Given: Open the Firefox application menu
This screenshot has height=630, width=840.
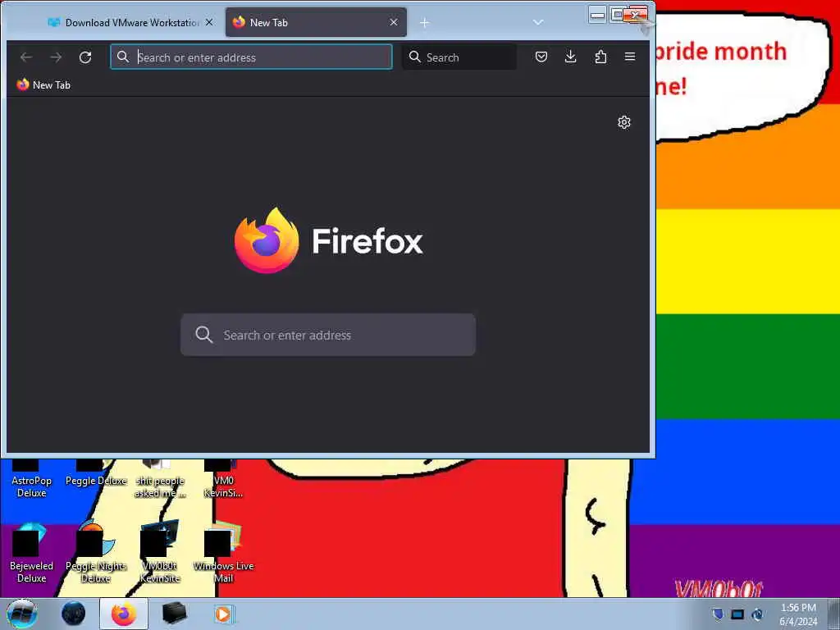Looking at the screenshot, I should (630, 57).
